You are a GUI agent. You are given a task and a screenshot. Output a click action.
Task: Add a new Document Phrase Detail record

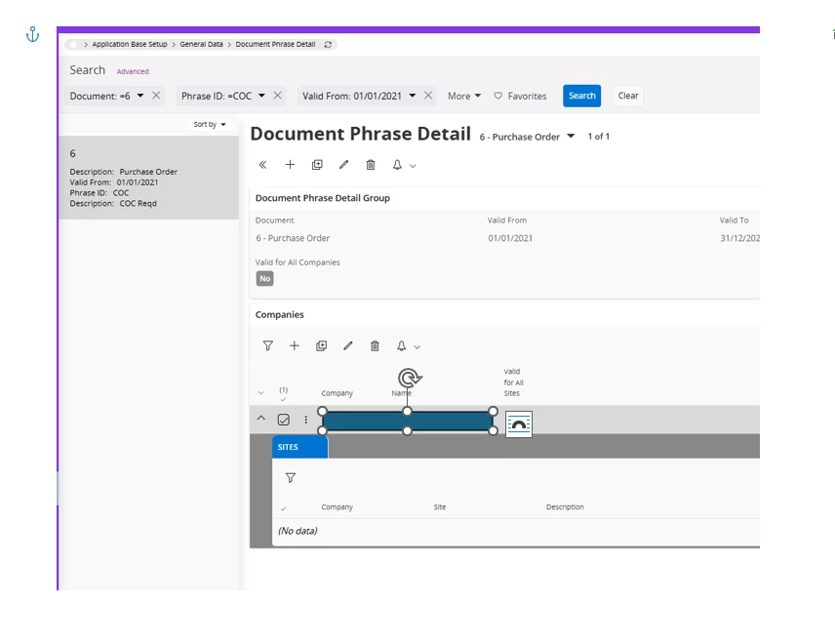pyautogui.click(x=290, y=165)
